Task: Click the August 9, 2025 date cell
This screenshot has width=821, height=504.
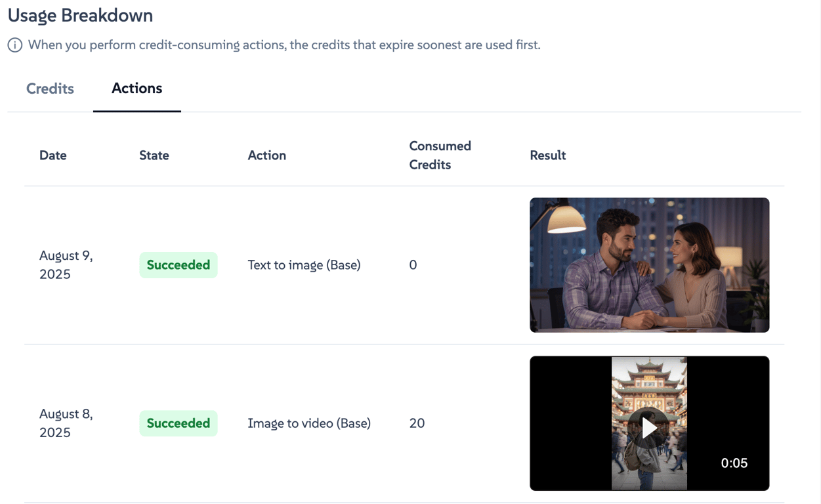Action: coord(66,265)
